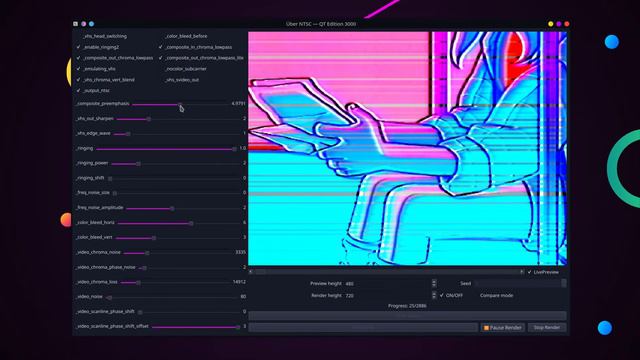The image size is (640, 360).
Task: Toggle the _emulating_vhs checkbox
Action: [96, 69]
